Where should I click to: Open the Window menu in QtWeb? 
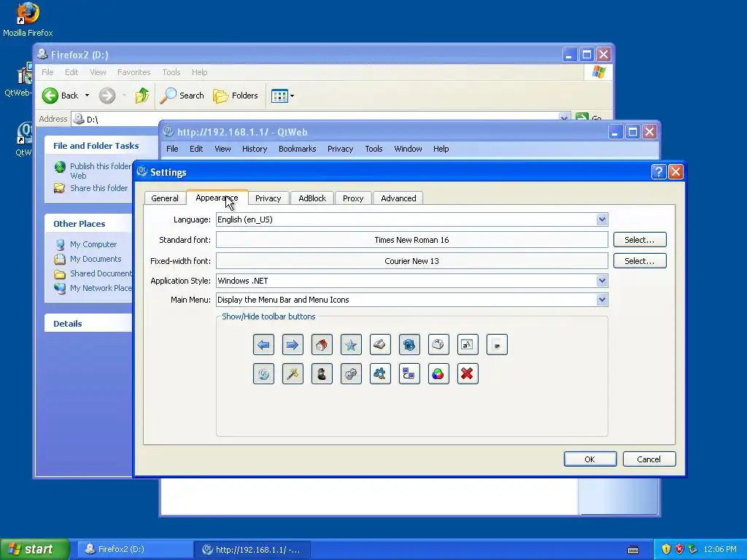point(408,149)
